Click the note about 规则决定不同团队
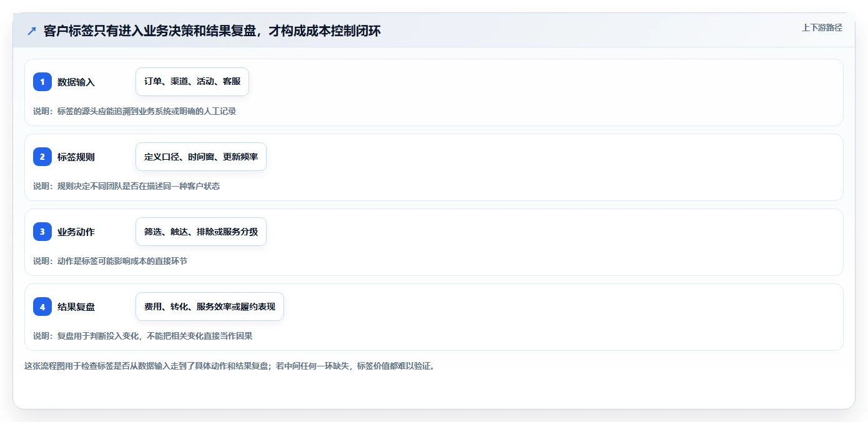Image resolution: width=868 pixels, height=422 pixels. pyautogui.click(x=126, y=186)
